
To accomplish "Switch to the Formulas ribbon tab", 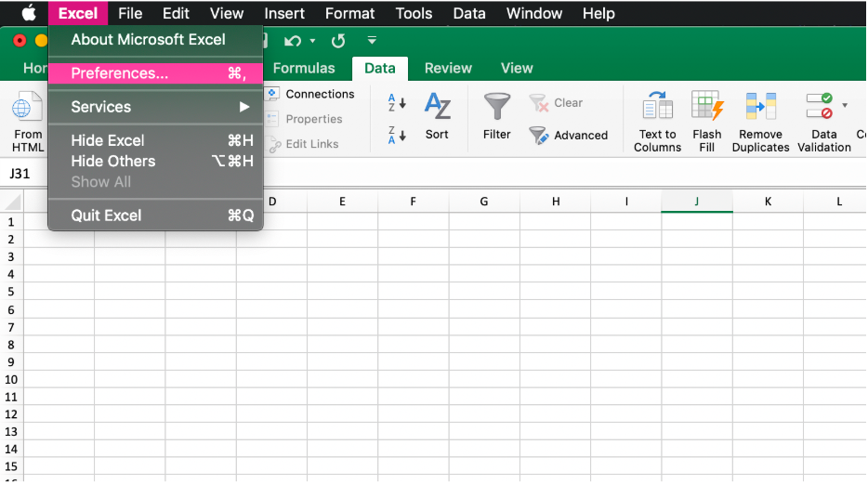I will click(304, 68).
